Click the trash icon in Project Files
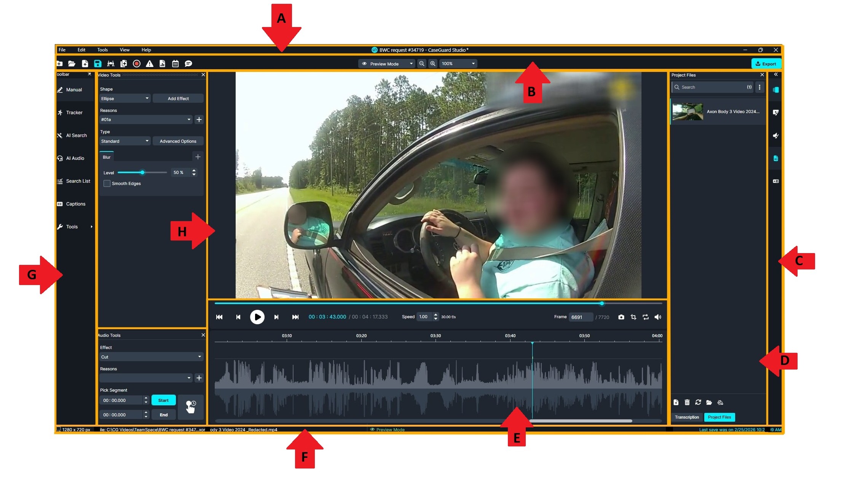868x478 pixels. point(687,402)
